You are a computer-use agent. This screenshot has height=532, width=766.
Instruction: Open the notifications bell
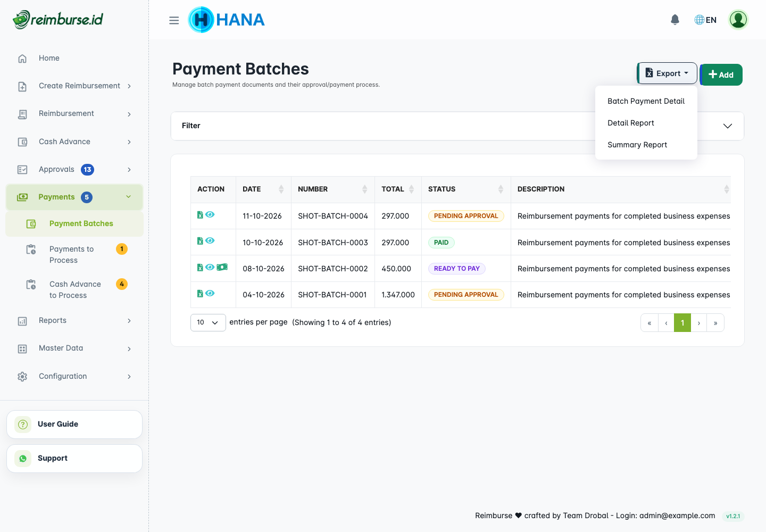pyautogui.click(x=675, y=20)
